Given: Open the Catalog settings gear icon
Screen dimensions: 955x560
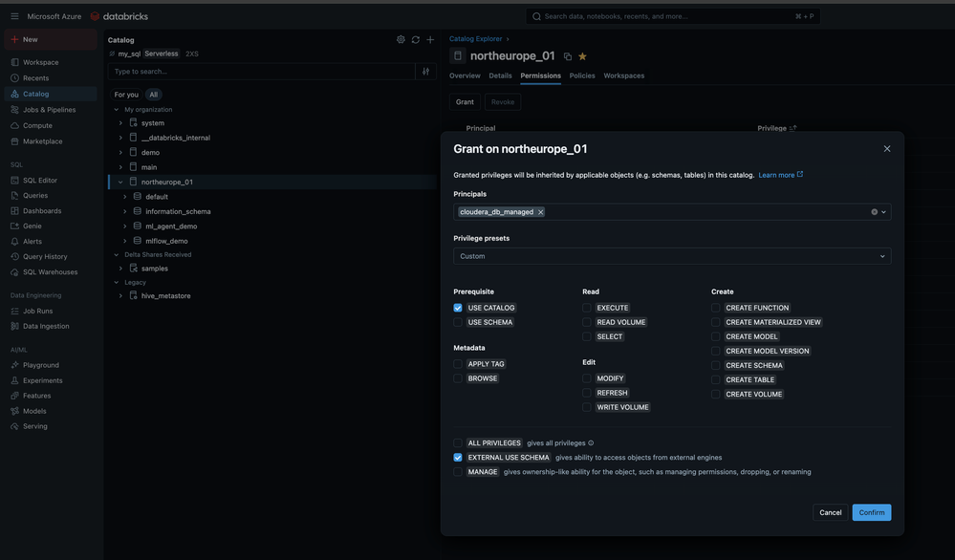Looking at the screenshot, I should [x=401, y=39].
